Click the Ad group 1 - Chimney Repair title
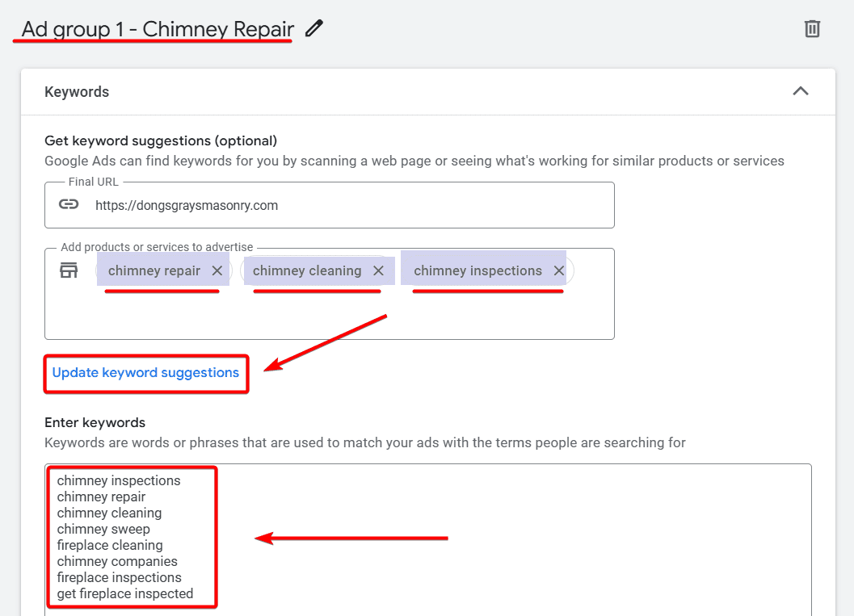Image resolution: width=854 pixels, height=616 pixels. click(x=158, y=29)
